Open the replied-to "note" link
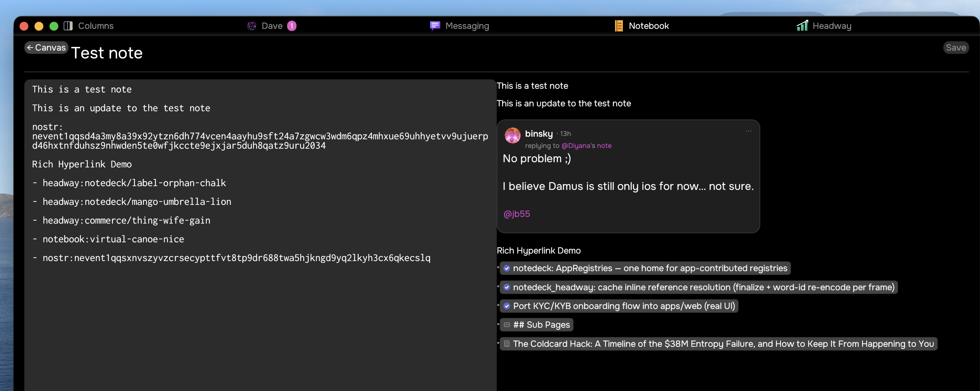The width and height of the screenshot is (980, 391). coord(604,146)
